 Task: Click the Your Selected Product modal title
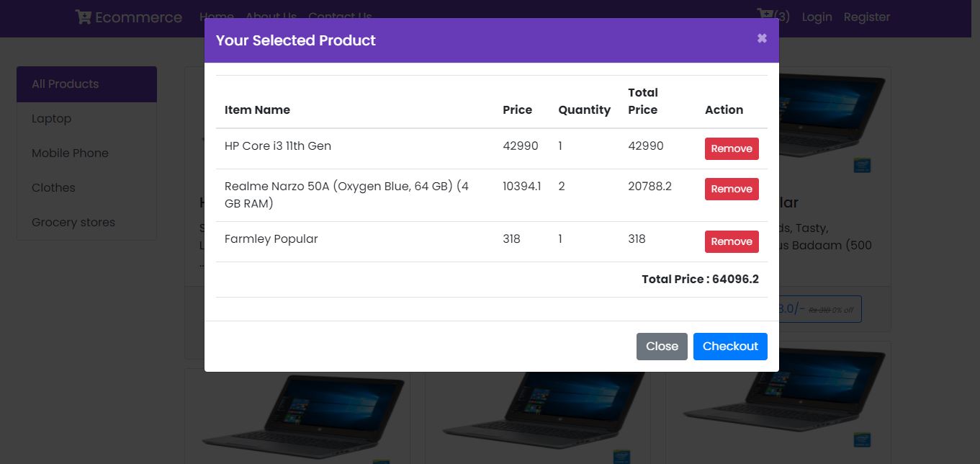pyautogui.click(x=295, y=40)
